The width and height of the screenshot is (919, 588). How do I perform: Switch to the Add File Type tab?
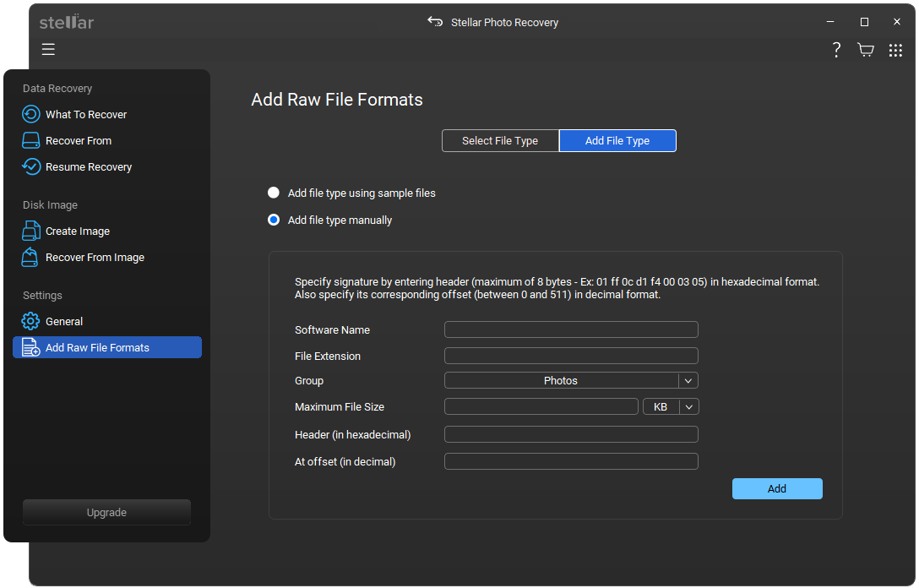tap(617, 141)
